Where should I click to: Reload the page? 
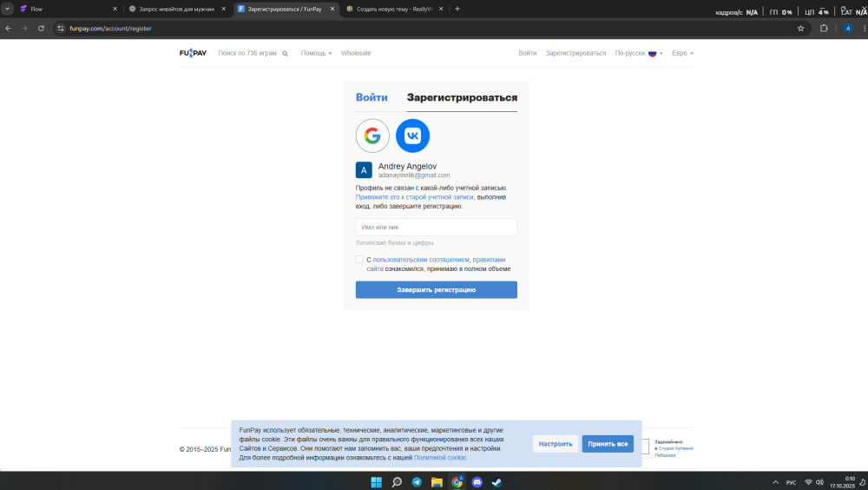click(41, 29)
